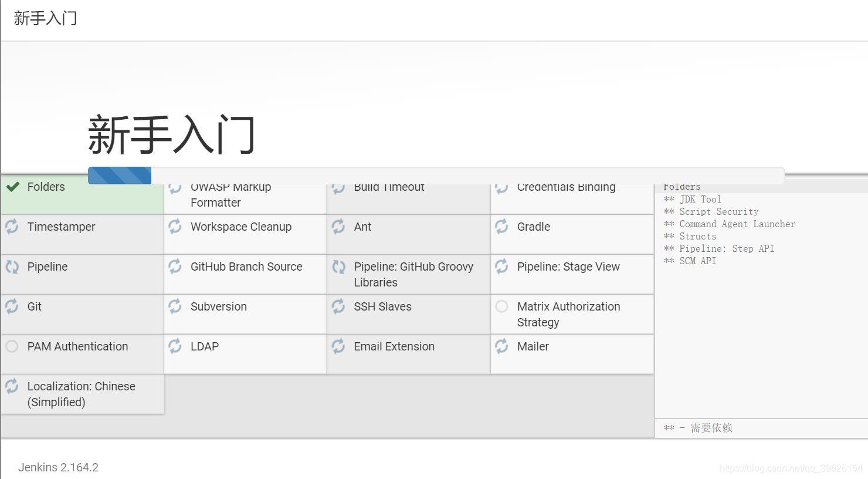Click the large 新手入门 heading

pyautogui.click(x=171, y=135)
